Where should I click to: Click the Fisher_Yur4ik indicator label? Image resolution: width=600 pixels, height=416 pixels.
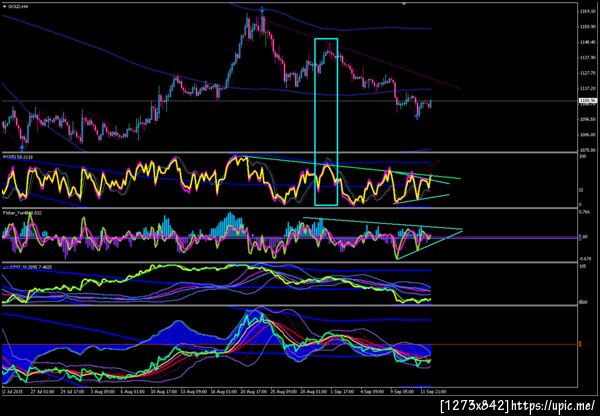[23, 211]
